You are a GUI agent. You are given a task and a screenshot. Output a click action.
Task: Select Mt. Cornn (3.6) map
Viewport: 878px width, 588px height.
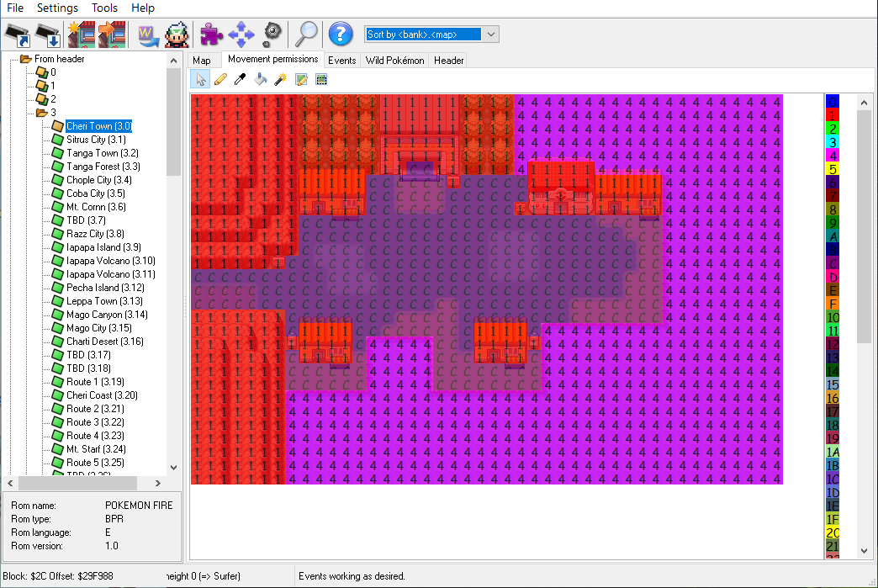pos(96,207)
